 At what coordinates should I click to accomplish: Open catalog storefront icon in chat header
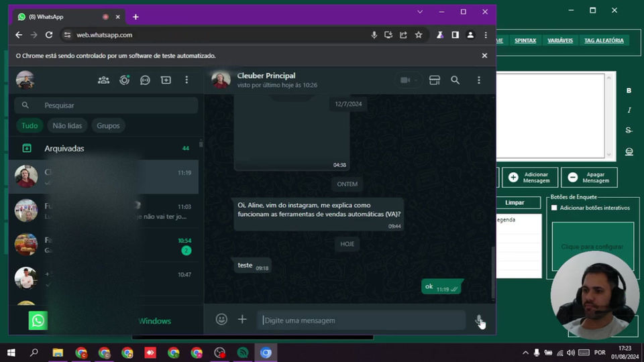point(435,80)
